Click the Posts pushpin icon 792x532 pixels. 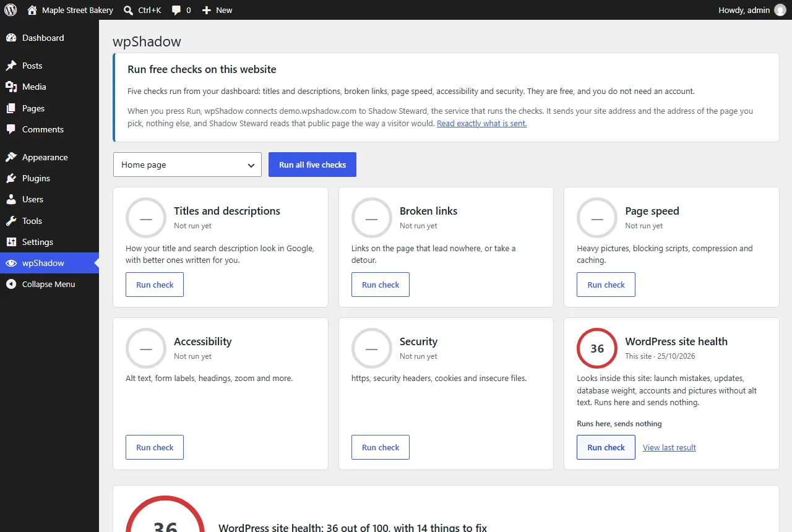[x=11, y=66]
